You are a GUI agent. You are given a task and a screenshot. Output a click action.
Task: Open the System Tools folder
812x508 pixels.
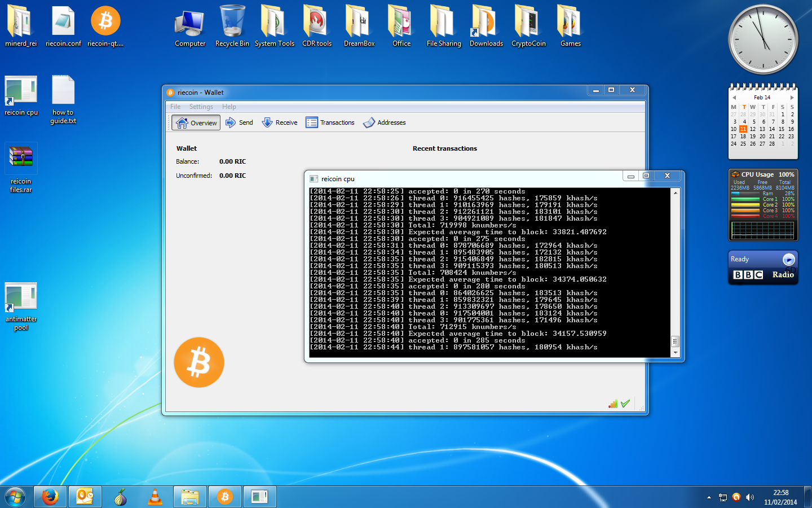[275, 27]
